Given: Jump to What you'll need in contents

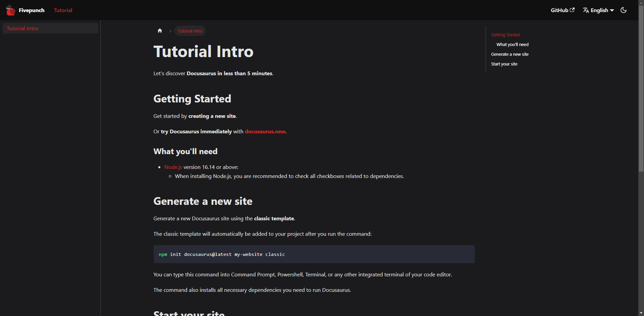Looking at the screenshot, I should pyautogui.click(x=513, y=44).
